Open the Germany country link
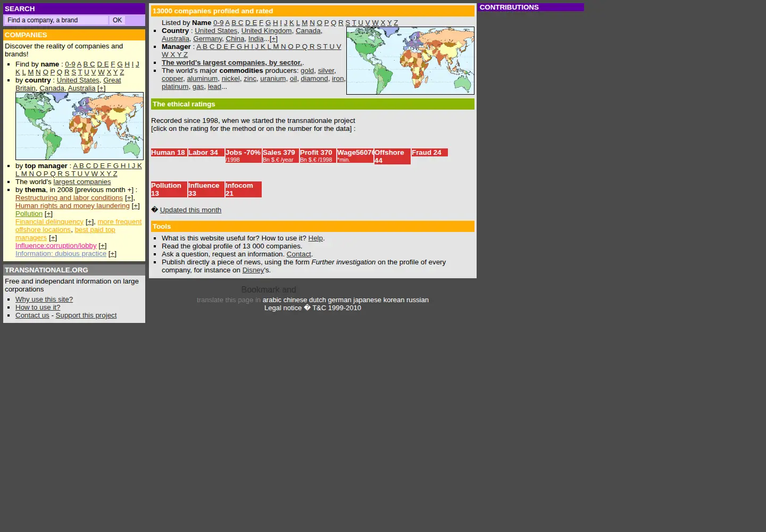 pyautogui.click(x=207, y=39)
